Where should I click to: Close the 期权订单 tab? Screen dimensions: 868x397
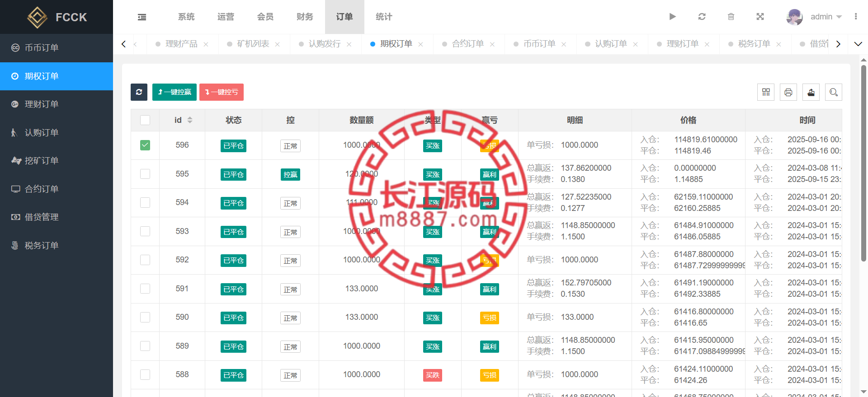[420, 44]
